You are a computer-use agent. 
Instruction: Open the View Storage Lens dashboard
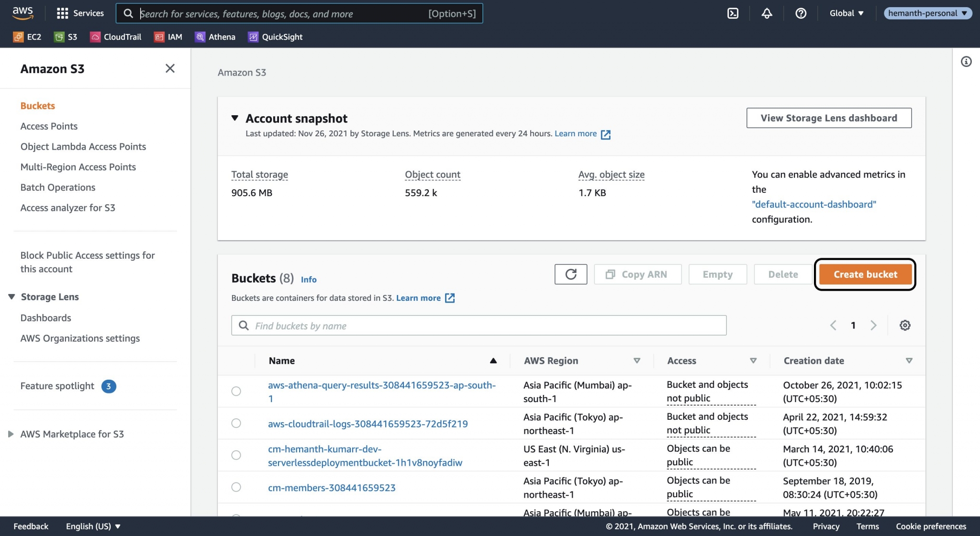[x=828, y=118]
